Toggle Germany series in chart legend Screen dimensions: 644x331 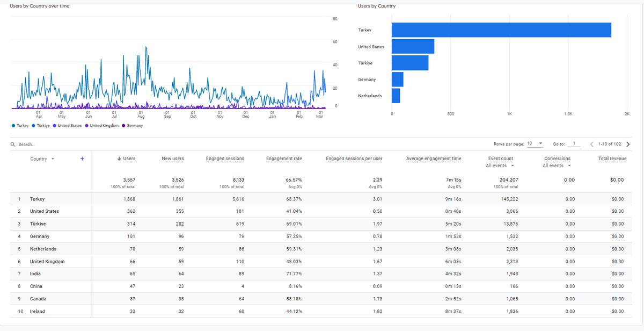pyautogui.click(x=132, y=125)
